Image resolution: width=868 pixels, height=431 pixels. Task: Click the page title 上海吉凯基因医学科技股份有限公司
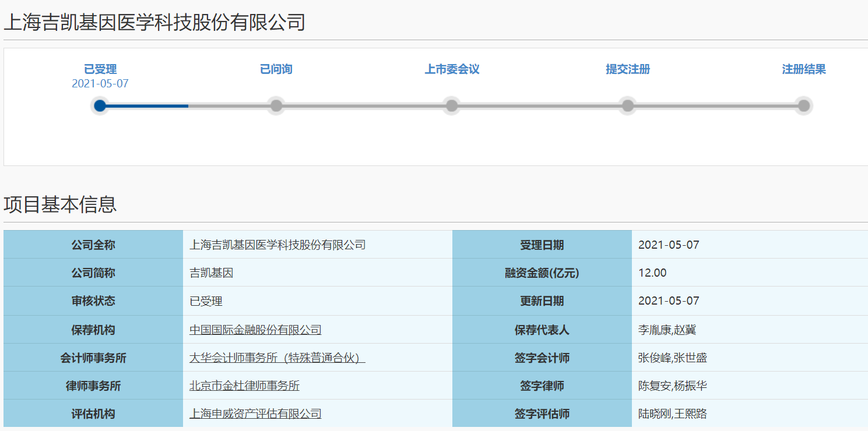tap(154, 22)
